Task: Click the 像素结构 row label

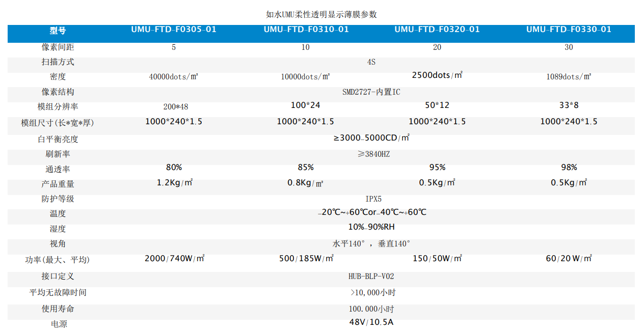Action: point(58,92)
